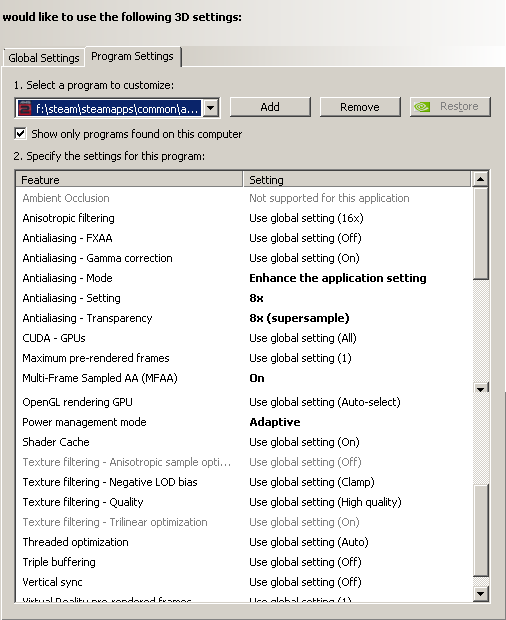
Task: Switch to the Global Settings tab
Action: [44, 58]
